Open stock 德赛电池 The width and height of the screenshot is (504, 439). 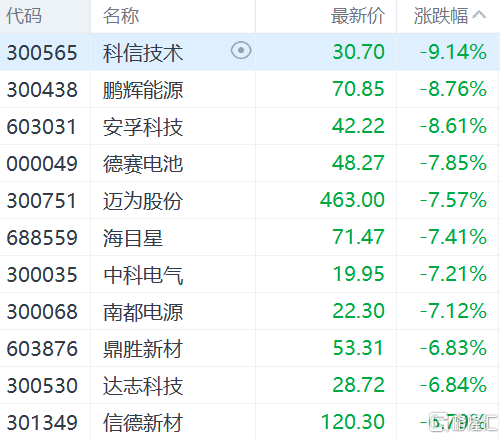pos(143,164)
